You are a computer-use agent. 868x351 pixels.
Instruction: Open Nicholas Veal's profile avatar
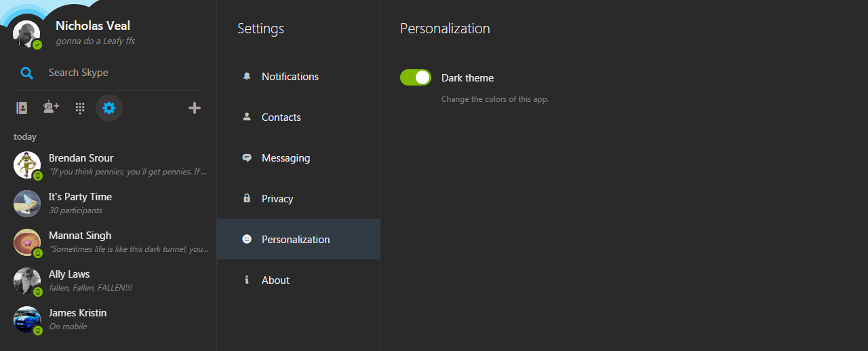point(26,34)
